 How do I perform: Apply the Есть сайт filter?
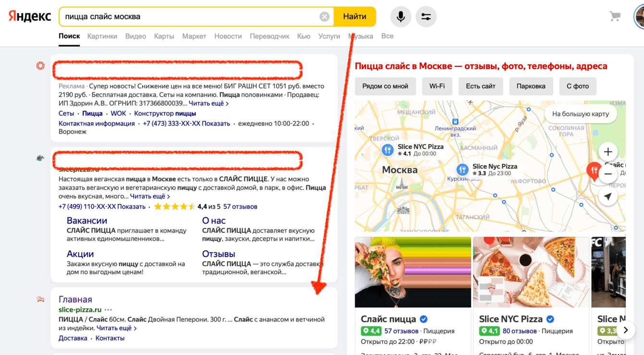click(481, 86)
